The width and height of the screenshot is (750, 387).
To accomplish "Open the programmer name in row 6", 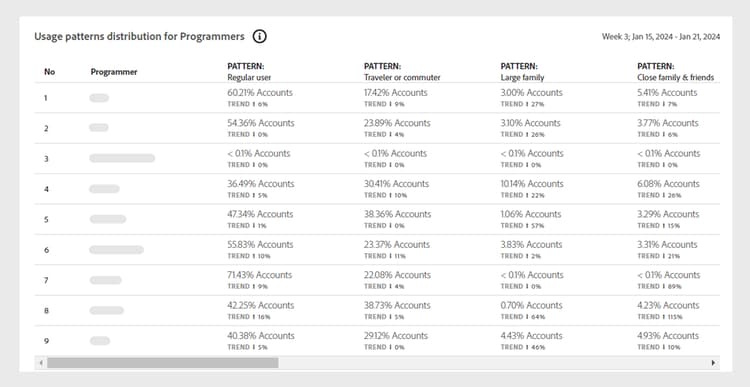I will [x=116, y=250].
